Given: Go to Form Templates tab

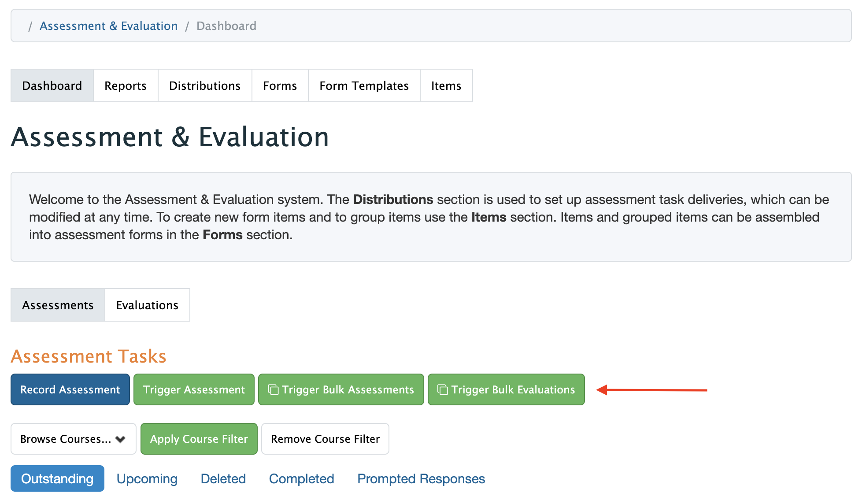Looking at the screenshot, I should click(x=364, y=85).
